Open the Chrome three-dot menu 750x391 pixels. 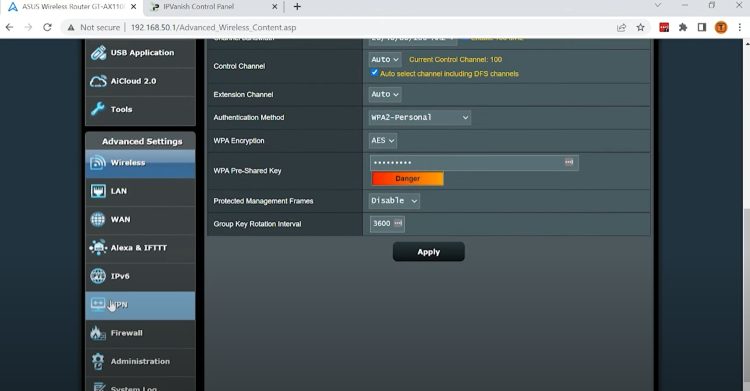[739, 27]
